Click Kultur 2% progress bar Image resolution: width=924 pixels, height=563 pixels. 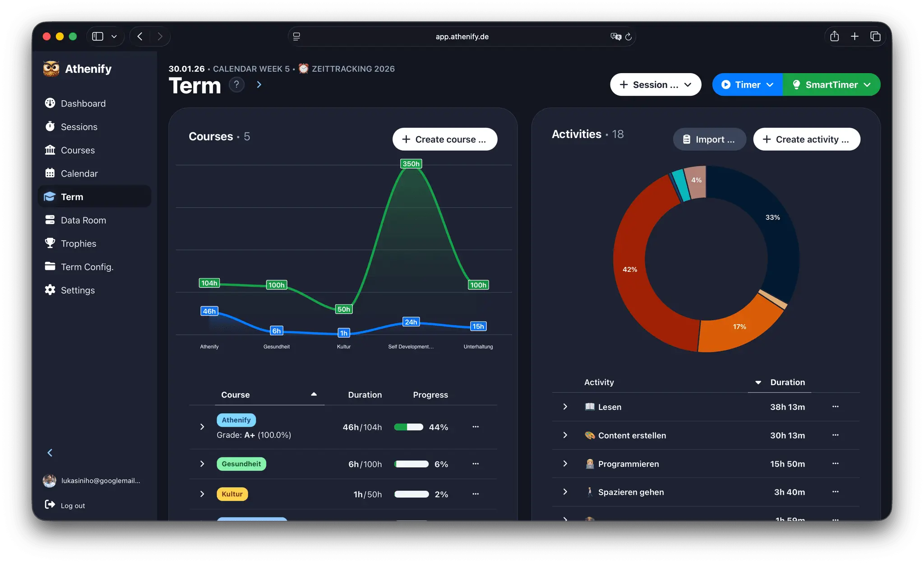click(411, 494)
